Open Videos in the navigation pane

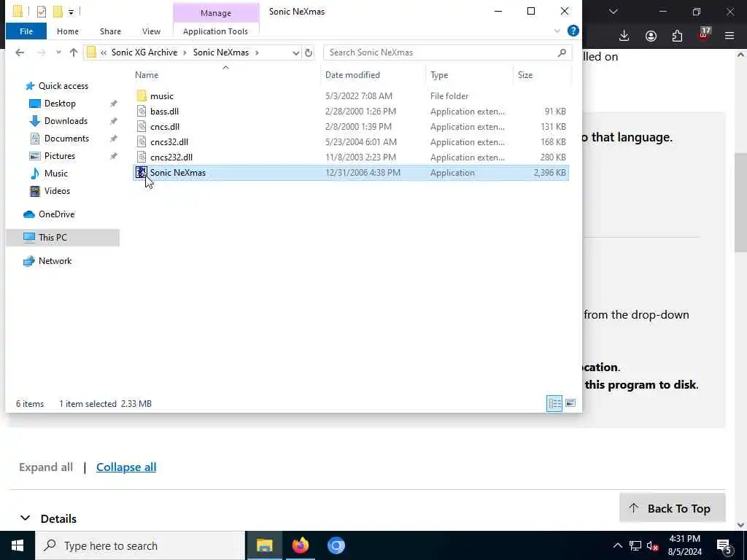point(57,191)
